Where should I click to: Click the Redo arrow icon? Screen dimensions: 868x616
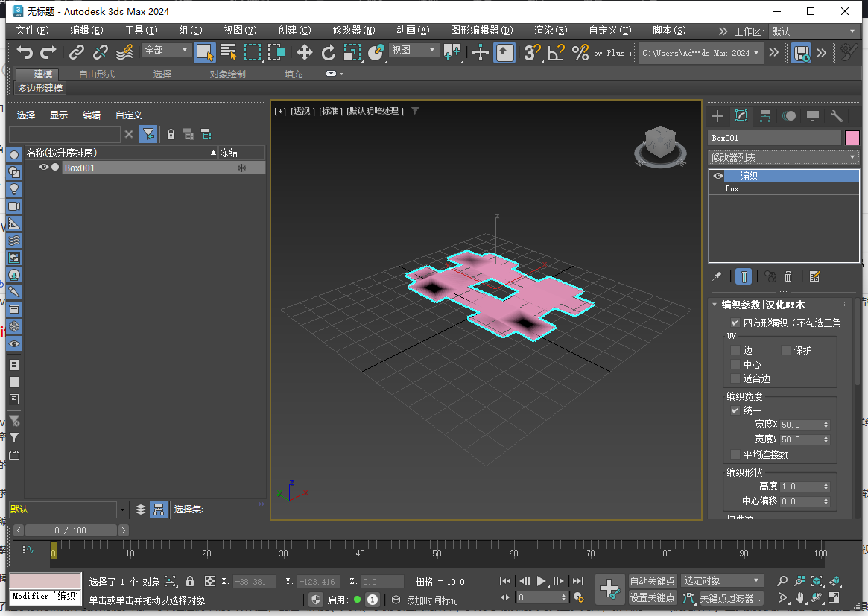pyautogui.click(x=48, y=53)
